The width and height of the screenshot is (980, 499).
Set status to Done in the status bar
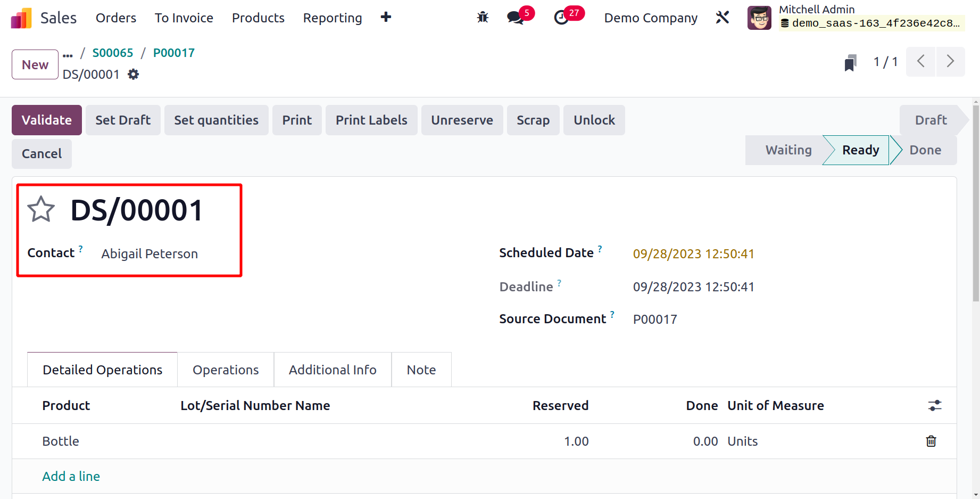point(925,150)
